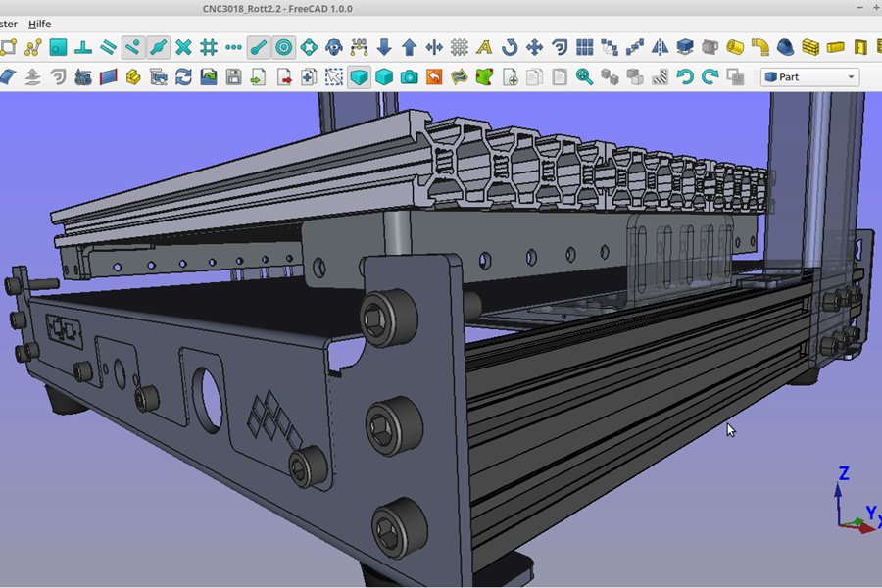Screen dimensions: 882x588
Task: Open the Hilfe menu
Action: coord(40,24)
